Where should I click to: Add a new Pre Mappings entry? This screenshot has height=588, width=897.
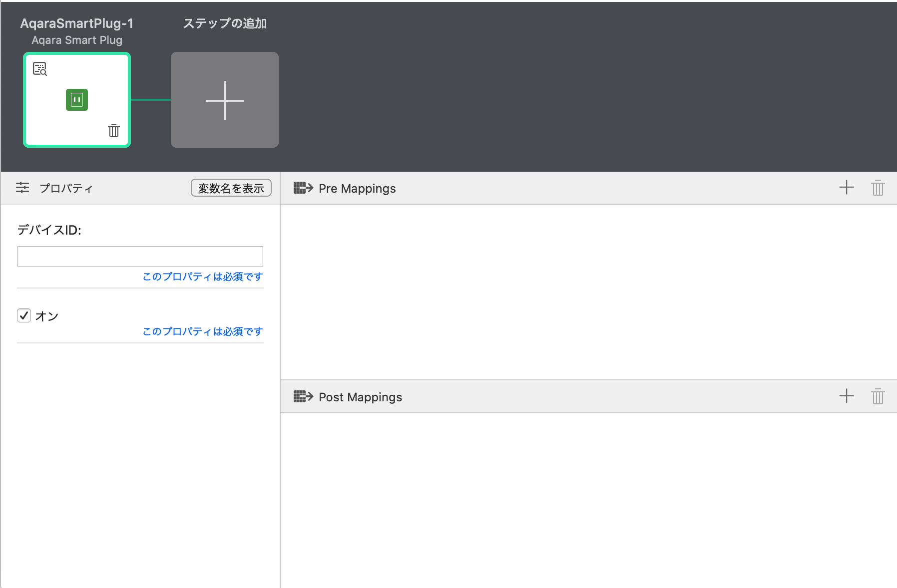pos(846,188)
